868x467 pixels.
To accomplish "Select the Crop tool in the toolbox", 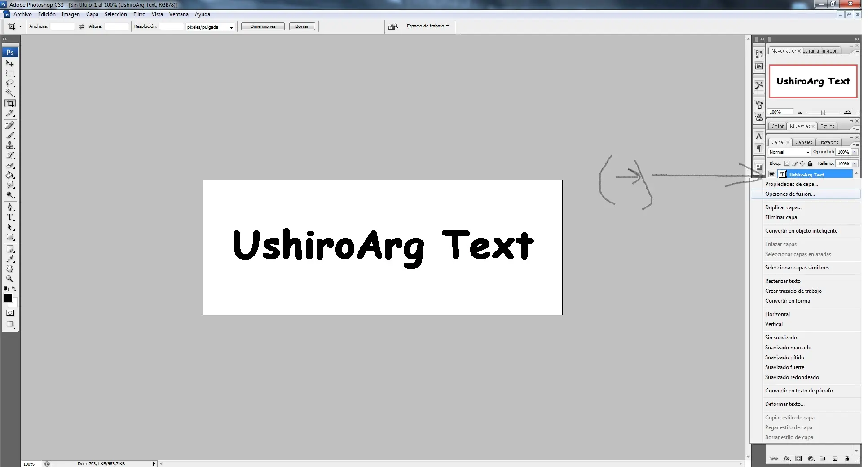I will [10, 103].
